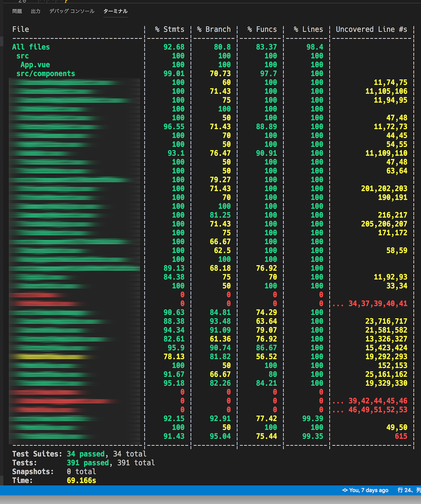The width and height of the screenshot is (421, 504).
Task: Click uncovered lines '63,64'
Action: click(397, 170)
